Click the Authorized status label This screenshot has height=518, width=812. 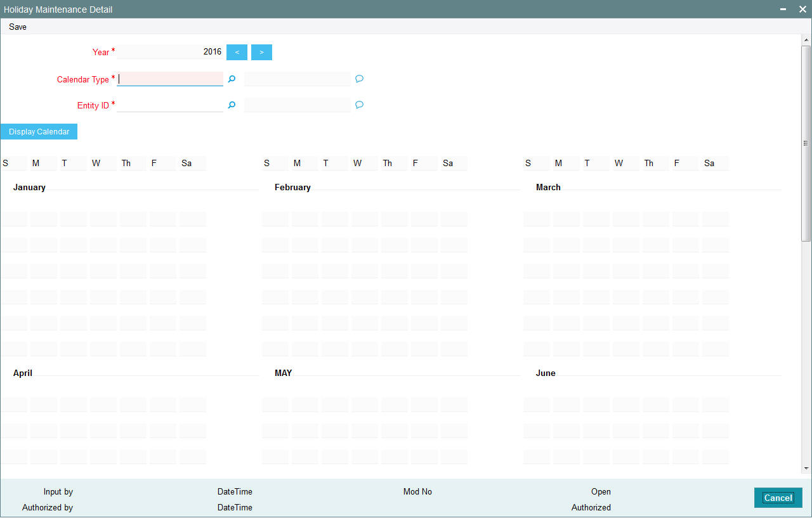click(x=591, y=508)
